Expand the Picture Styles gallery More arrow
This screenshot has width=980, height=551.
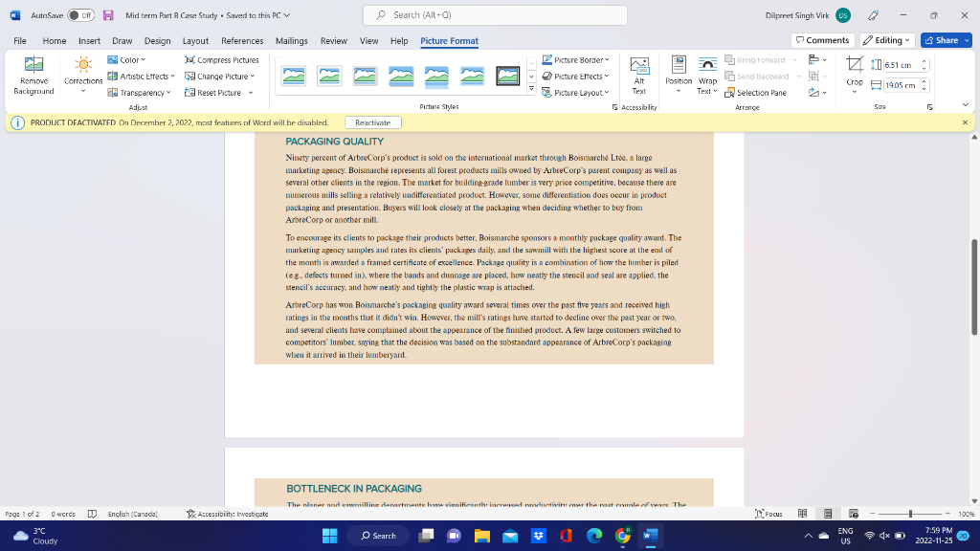[x=531, y=89]
